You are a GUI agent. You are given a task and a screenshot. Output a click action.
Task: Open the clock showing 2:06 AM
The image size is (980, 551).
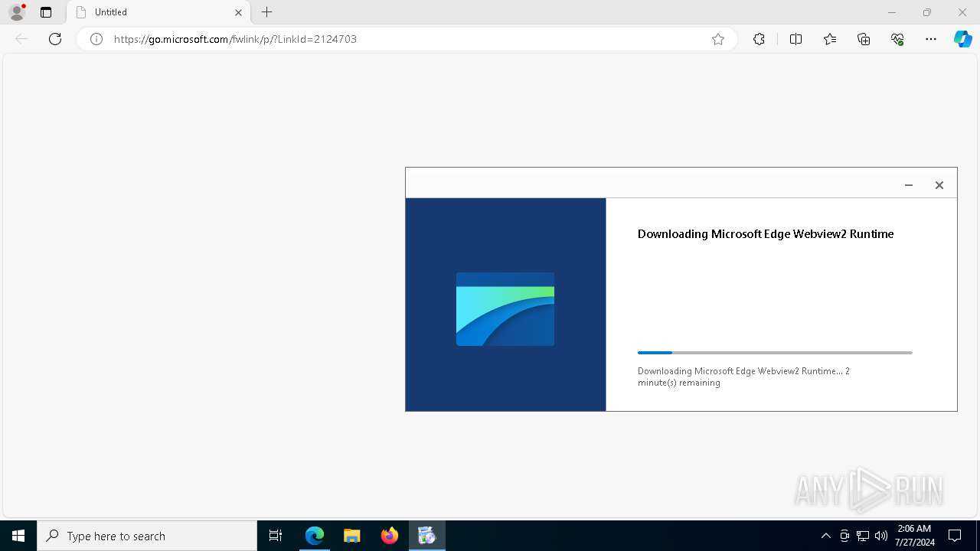pos(914,536)
